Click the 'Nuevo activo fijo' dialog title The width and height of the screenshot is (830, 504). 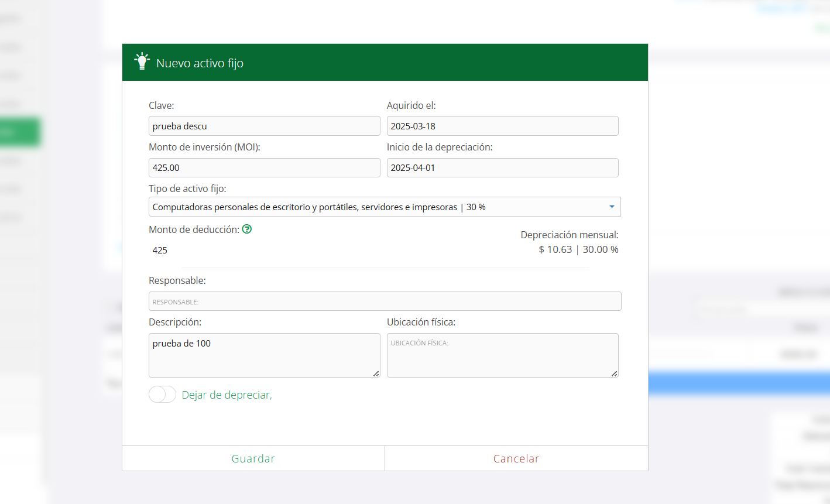click(x=200, y=63)
